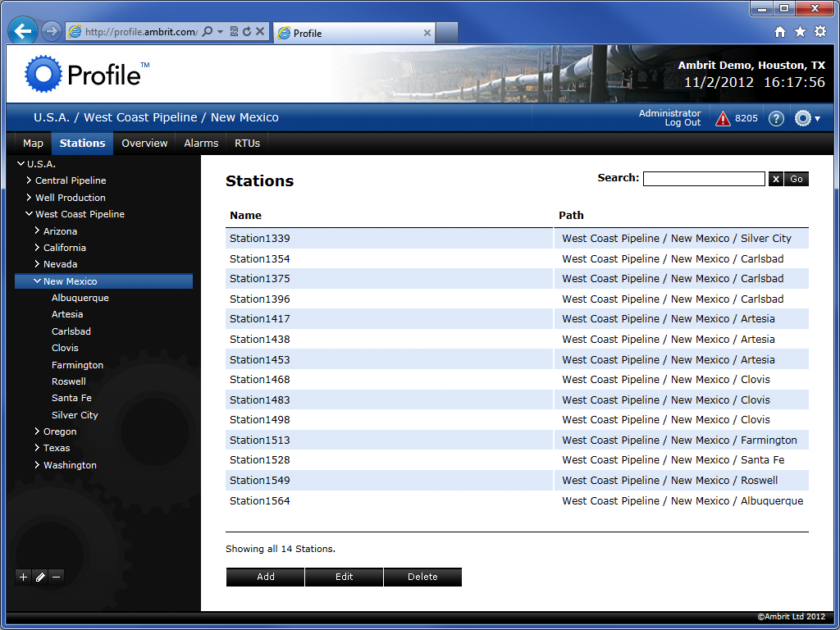Open the help question mark icon
The image size is (840, 630).
776,118
